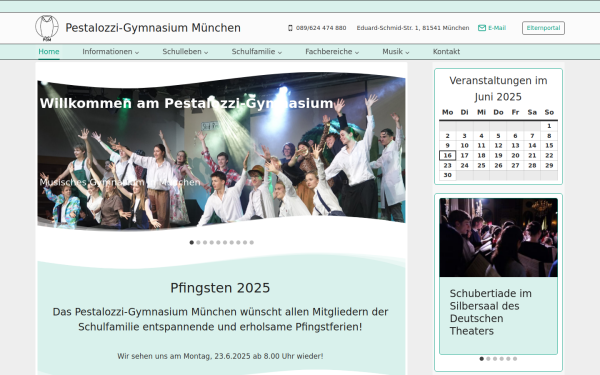Select the second news carousel dot under Schubertiade
Screen dimensions: 600x375
[488, 359]
